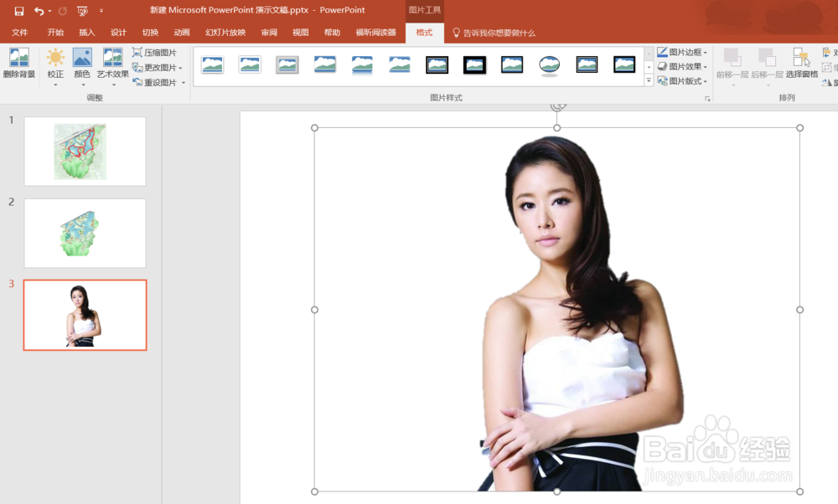The height and width of the screenshot is (504, 838).
Task: Open the 图片边框 picture border dropdown
Action: click(x=682, y=52)
